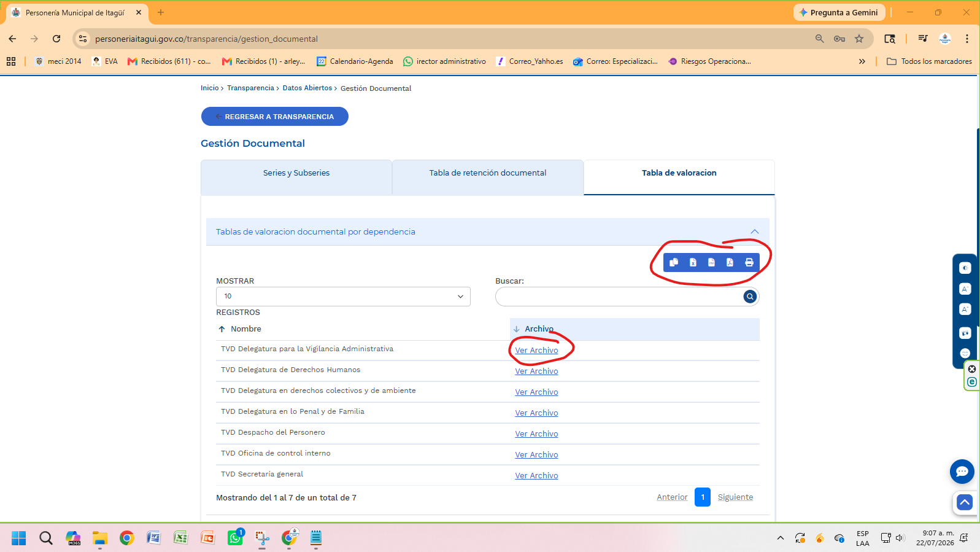The height and width of the screenshot is (552, 980).
Task: Click inside the Buscar search field
Action: click(x=619, y=297)
